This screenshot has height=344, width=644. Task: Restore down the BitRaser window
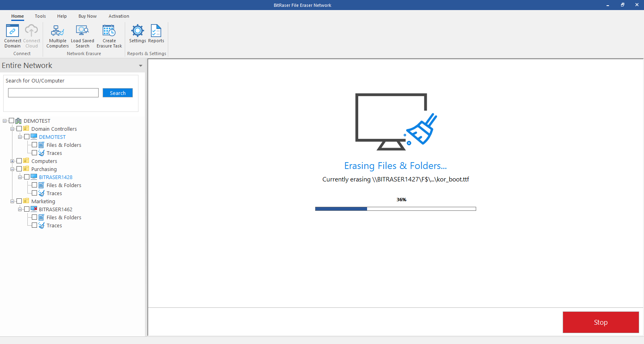[x=622, y=5]
